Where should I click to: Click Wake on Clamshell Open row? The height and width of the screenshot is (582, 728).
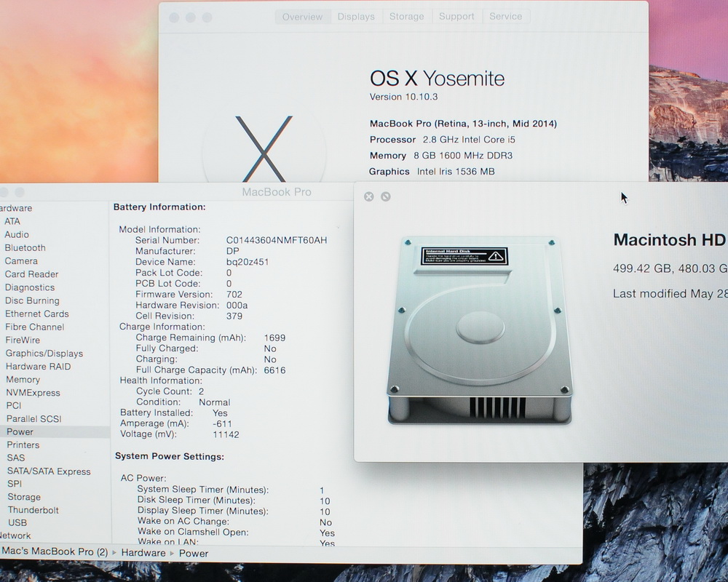237,533
